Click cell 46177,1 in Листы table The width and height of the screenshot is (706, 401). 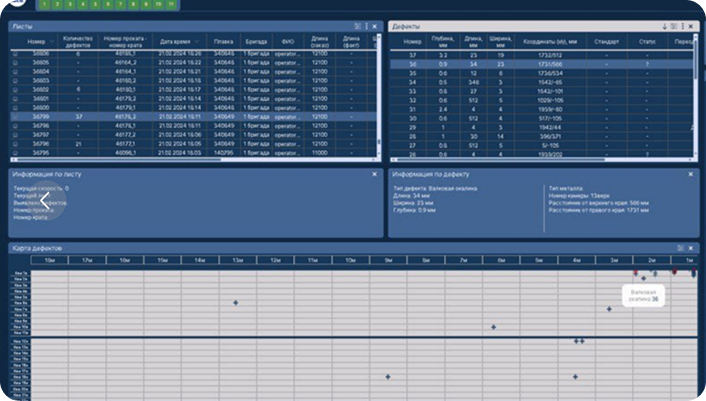coord(125,144)
